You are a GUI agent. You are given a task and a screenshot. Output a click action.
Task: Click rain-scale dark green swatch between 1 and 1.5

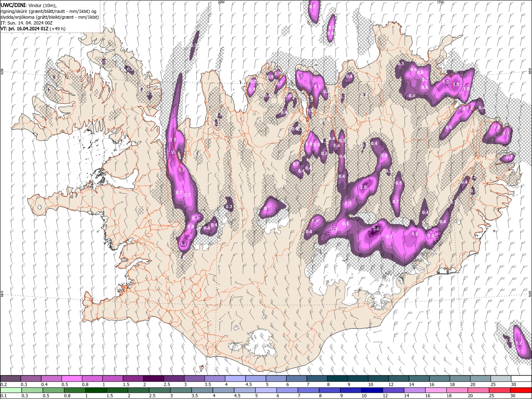click(96, 390)
